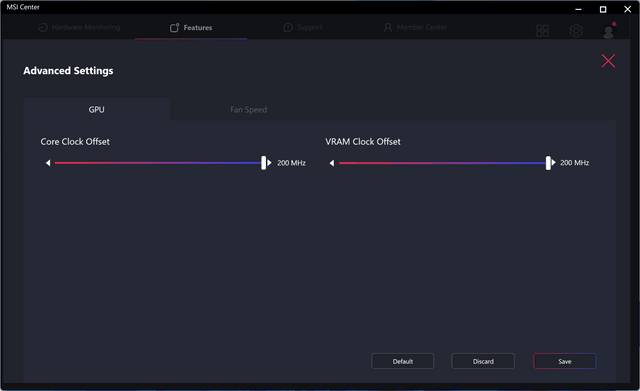Minimize the MSI Center window

(578, 9)
